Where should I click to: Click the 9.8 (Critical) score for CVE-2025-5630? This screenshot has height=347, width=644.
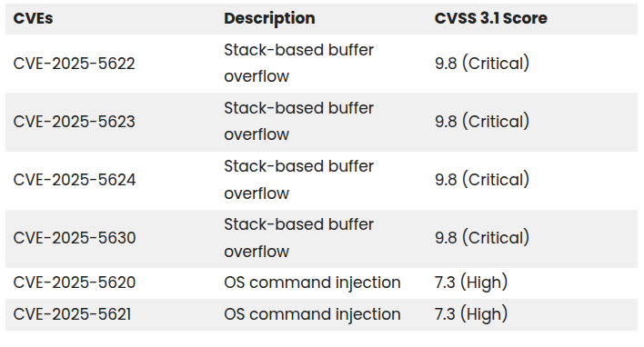click(482, 238)
